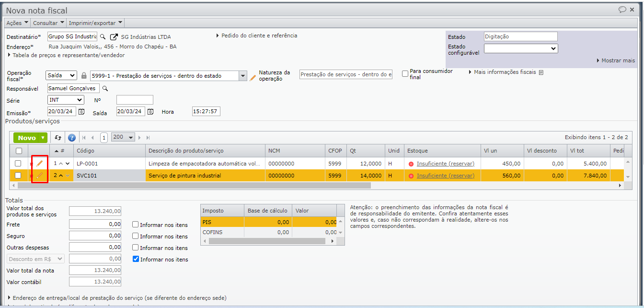The image size is (644, 308).
Task: Open the Emissão date calendar picker
Action: click(81, 112)
